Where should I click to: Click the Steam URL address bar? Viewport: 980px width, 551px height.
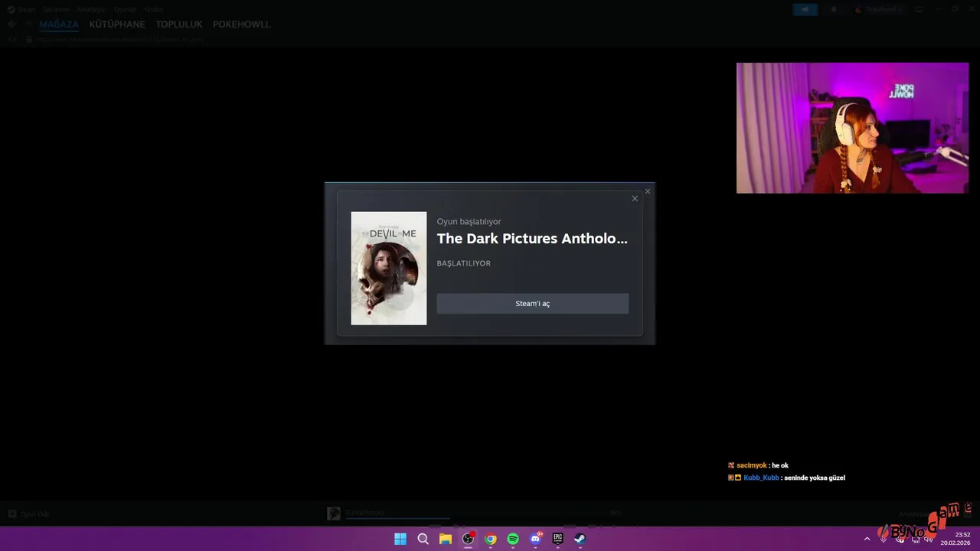coord(119,39)
